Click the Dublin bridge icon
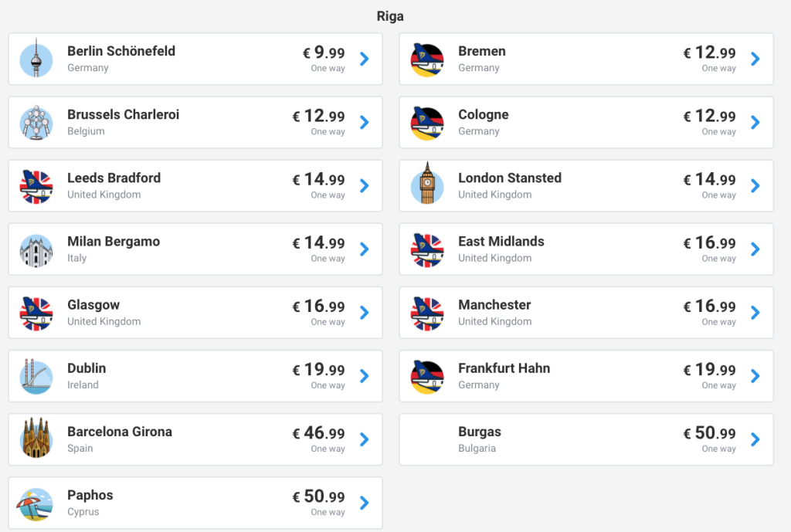The width and height of the screenshot is (791, 532). click(x=36, y=376)
